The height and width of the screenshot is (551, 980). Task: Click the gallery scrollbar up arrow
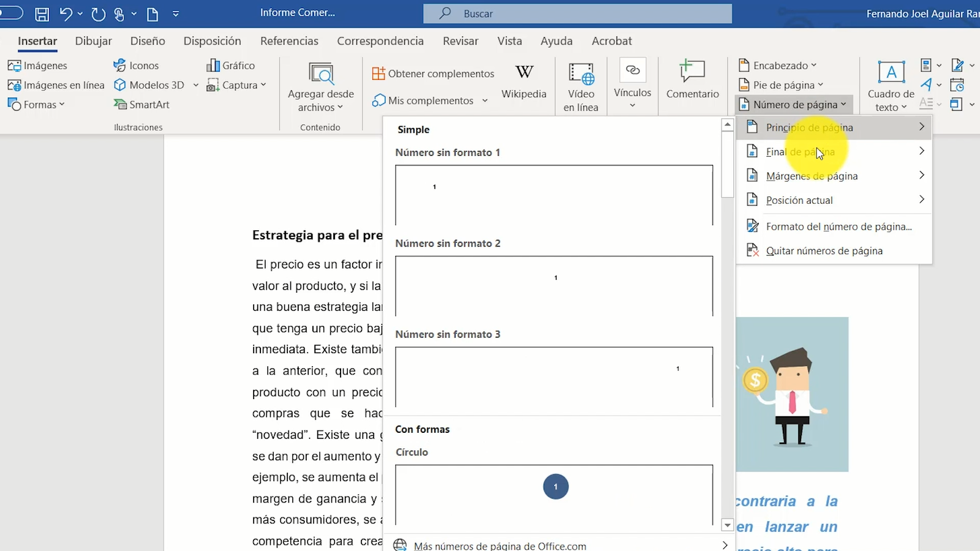point(728,125)
